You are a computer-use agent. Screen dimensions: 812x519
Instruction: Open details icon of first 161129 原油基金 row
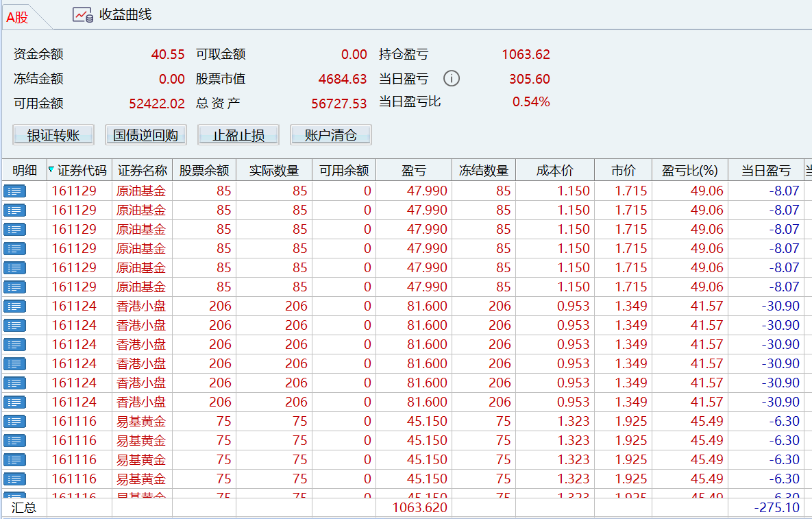[14, 191]
